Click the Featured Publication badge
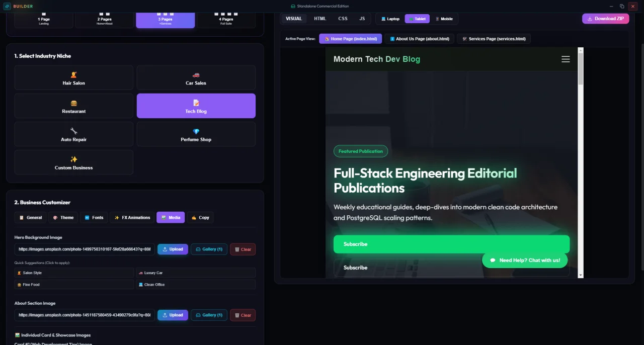The width and height of the screenshot is (644, 345). pyautogui.click(x=360, y=151)
